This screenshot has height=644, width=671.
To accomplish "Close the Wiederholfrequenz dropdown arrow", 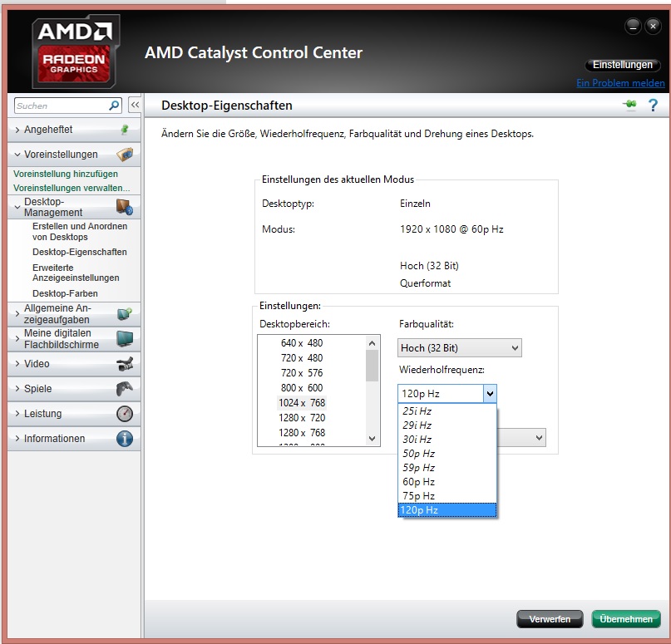I will point(490,393).
